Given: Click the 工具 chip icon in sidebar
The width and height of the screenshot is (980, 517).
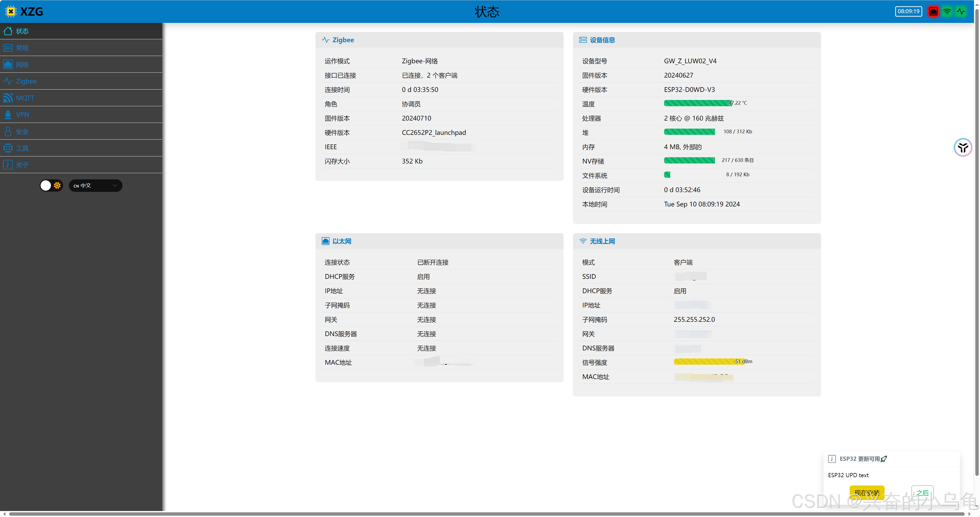Looking at the screenshot, I should pyautogui.click(x=8, y=148).
